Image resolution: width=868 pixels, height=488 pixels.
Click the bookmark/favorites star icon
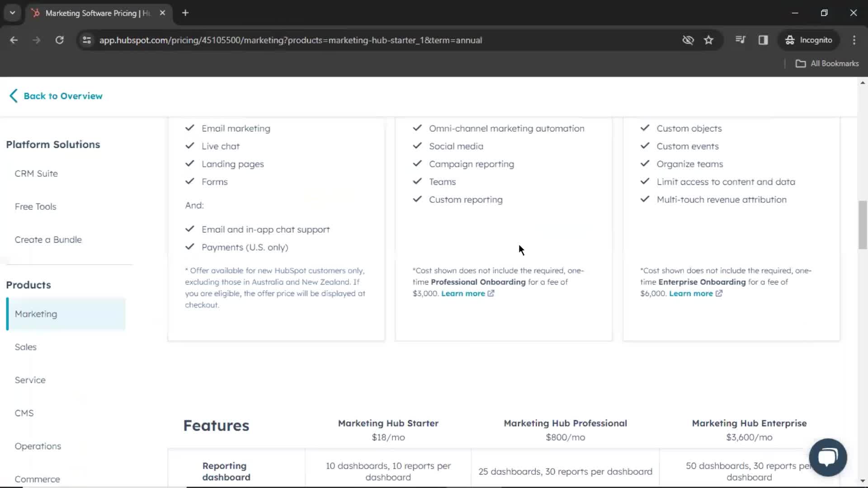click(708, 40)
